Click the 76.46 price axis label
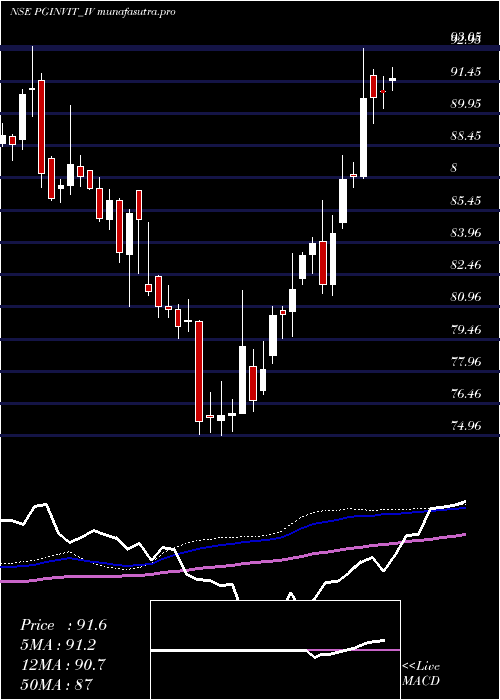 [x=466, y=394]
